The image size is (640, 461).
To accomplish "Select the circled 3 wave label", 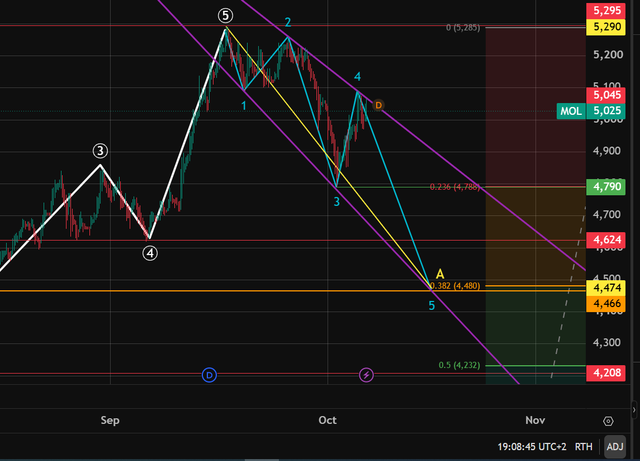I will point(100,151).
